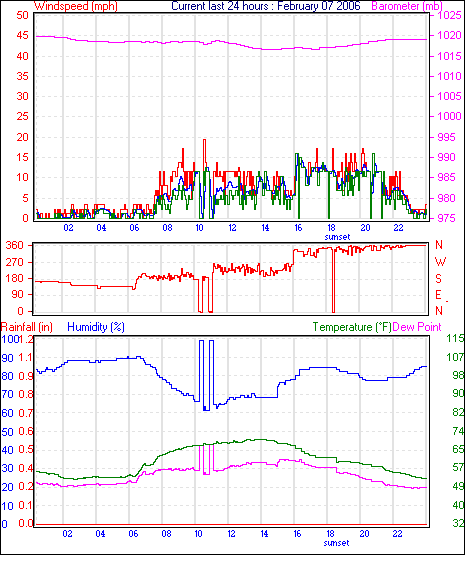This screenshot has height=563, width=465.
Task: Click the 1025 value on the barometer axis
Action: [449, 15]
